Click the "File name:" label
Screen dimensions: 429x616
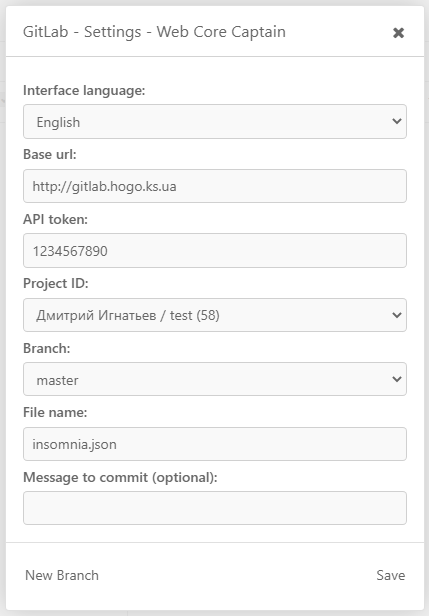point(55,412)
